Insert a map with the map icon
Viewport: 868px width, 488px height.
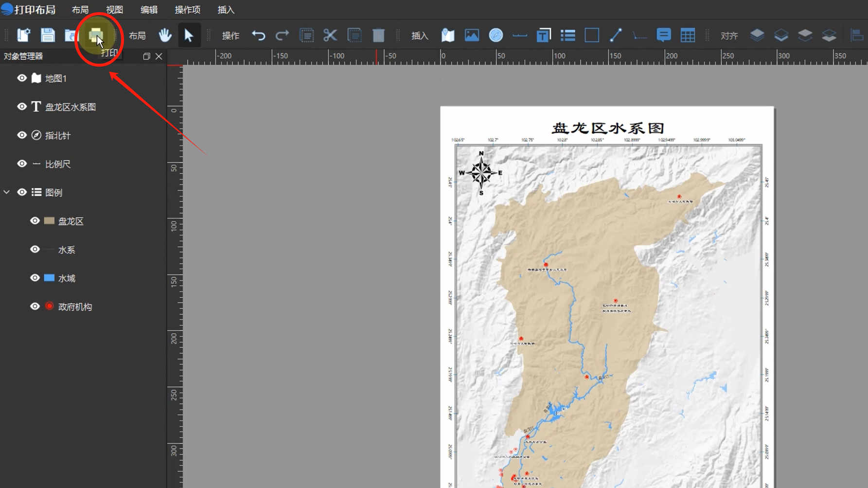448,36
